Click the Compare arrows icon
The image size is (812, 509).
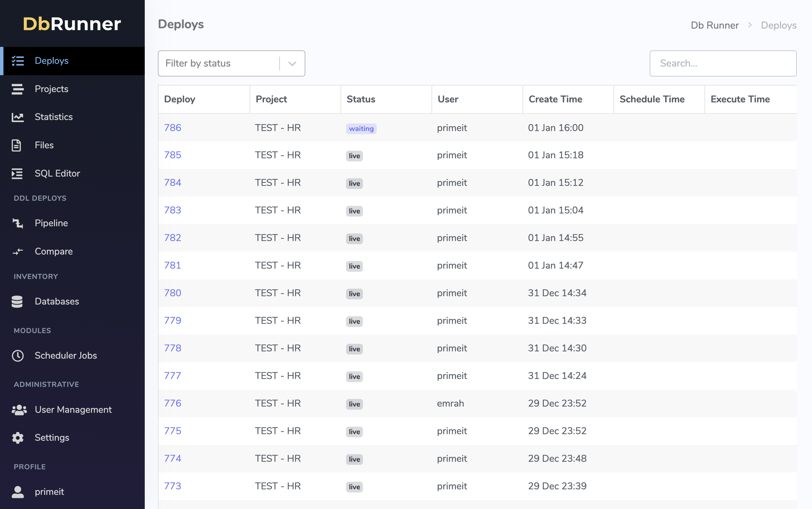18,251
